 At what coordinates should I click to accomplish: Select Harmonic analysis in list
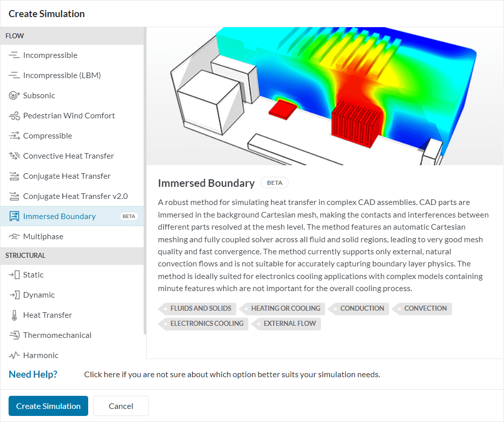click(x=40, y=356)
